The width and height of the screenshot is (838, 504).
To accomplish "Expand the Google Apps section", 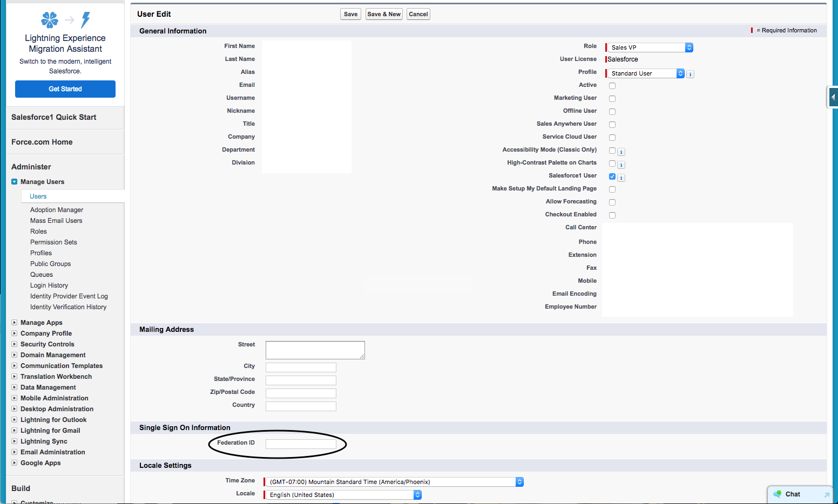I will (x=15, y=463).
